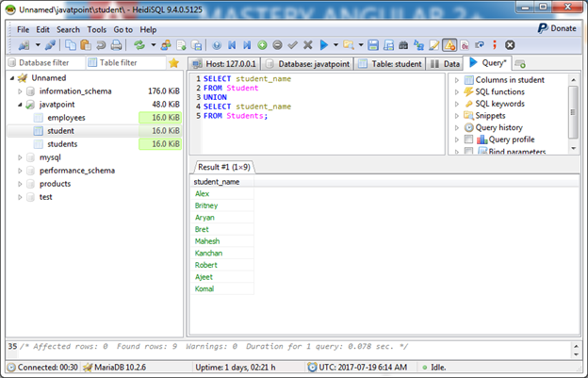Click the round X exit icon in toolbar

(510, 45)
